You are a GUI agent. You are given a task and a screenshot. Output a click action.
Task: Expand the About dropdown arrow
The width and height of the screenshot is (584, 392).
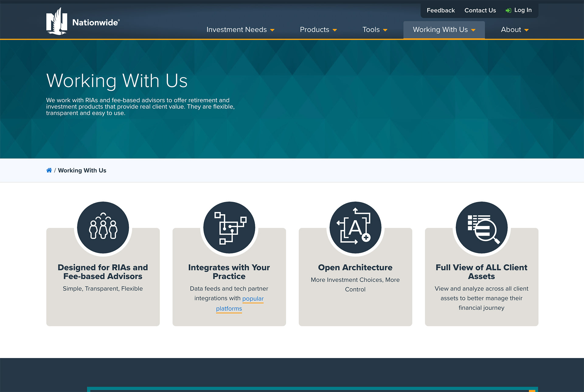[527, 30]
